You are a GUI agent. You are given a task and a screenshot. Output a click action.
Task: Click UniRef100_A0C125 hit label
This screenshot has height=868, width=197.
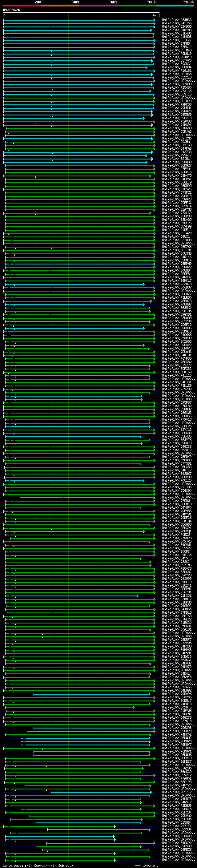[177, 481]
